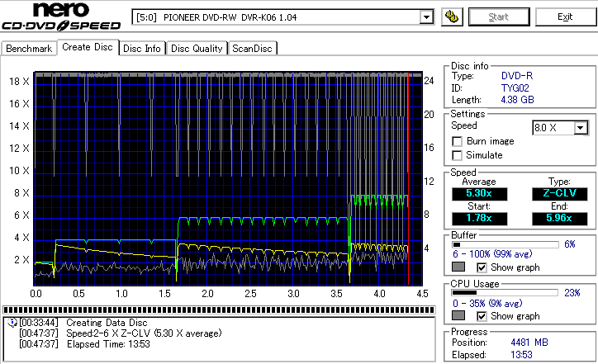The height and width of the screenshot is (364, 598).
Task: Click the Z-CLV type value
Action: tap(559, 194)
